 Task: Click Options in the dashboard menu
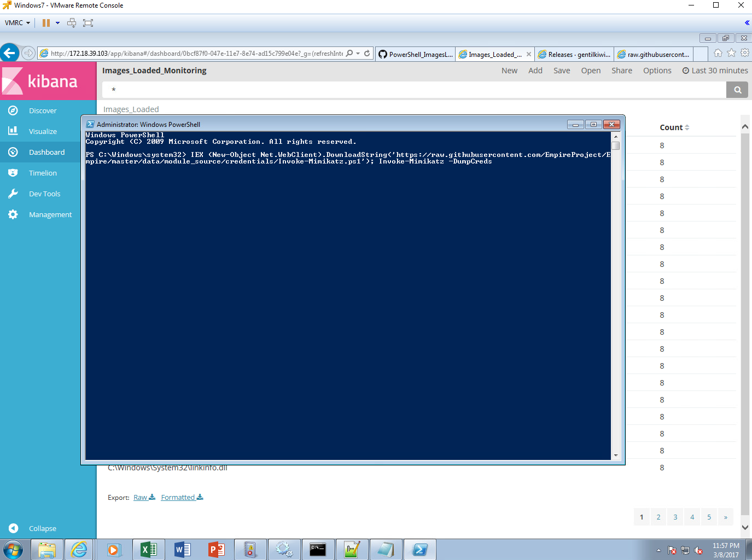coord(657,71)
